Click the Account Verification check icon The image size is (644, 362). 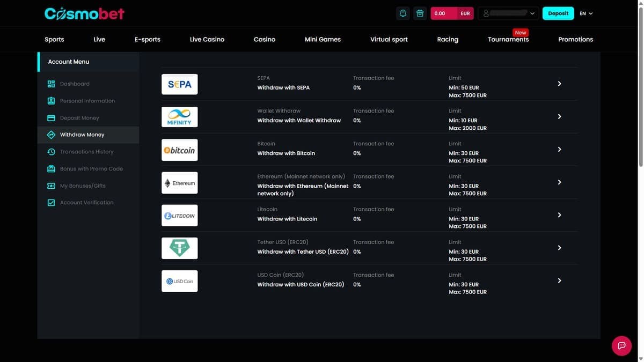[x=52, y=203]
